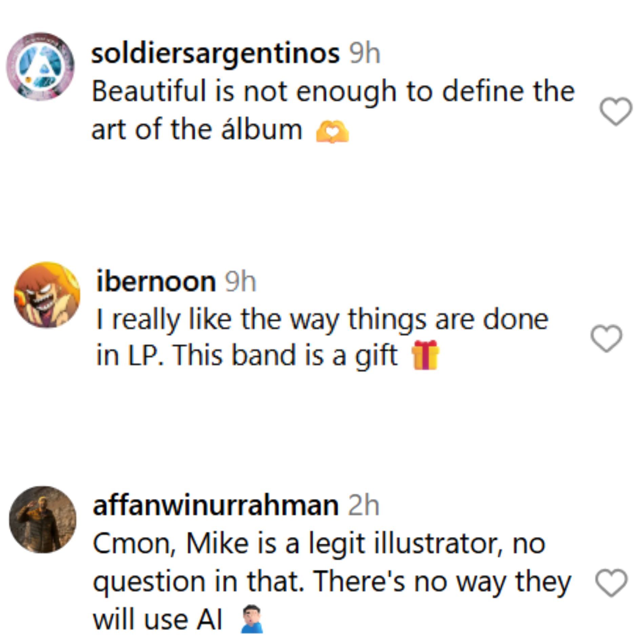The width and height of the screenshot is (644, 644).
Task: Go to the affanwinurrahman username link
Action: pyautogui.click(x=216, y=505)
